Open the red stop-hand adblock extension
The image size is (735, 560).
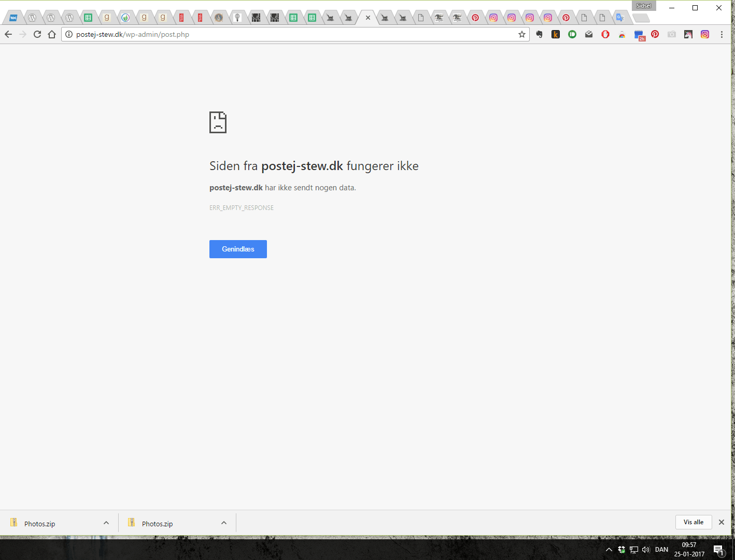pyautogui.click(x=605, y=34)
